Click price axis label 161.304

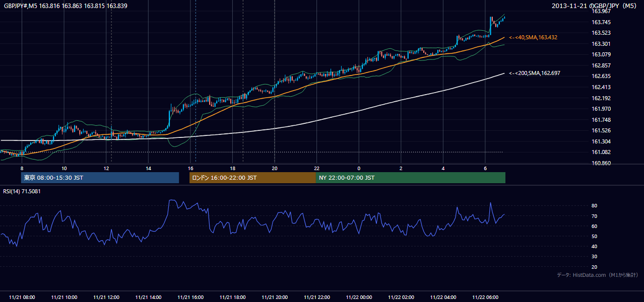tap(601, 141)
